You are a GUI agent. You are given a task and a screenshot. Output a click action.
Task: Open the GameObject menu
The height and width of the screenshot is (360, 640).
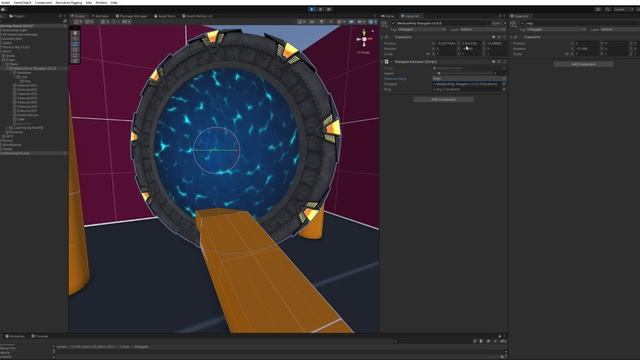22,2
